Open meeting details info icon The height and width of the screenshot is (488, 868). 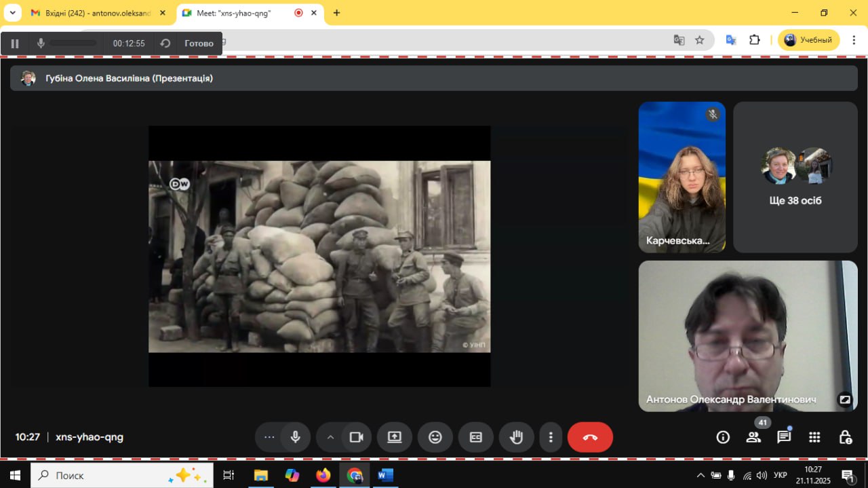[723, 437]
